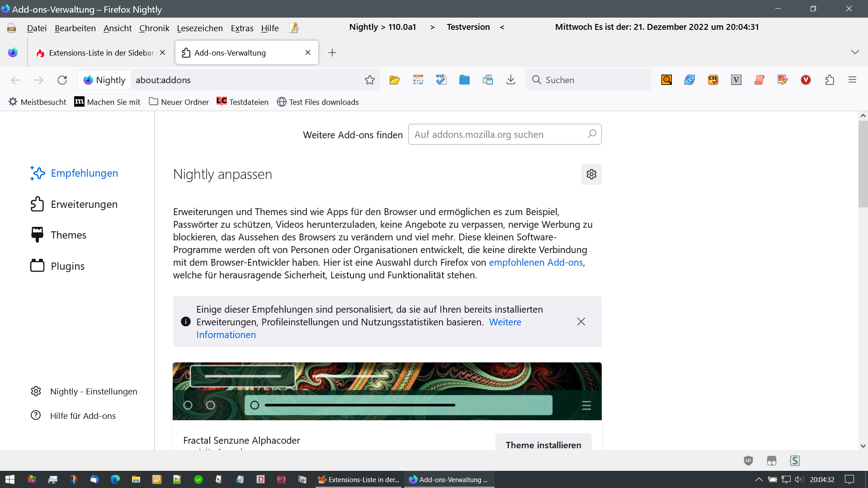The width and height of the screenshot is (868, 488).
Task: Click the Extensions puzzle-piece toolbar icon
Action: coord(829,80)
